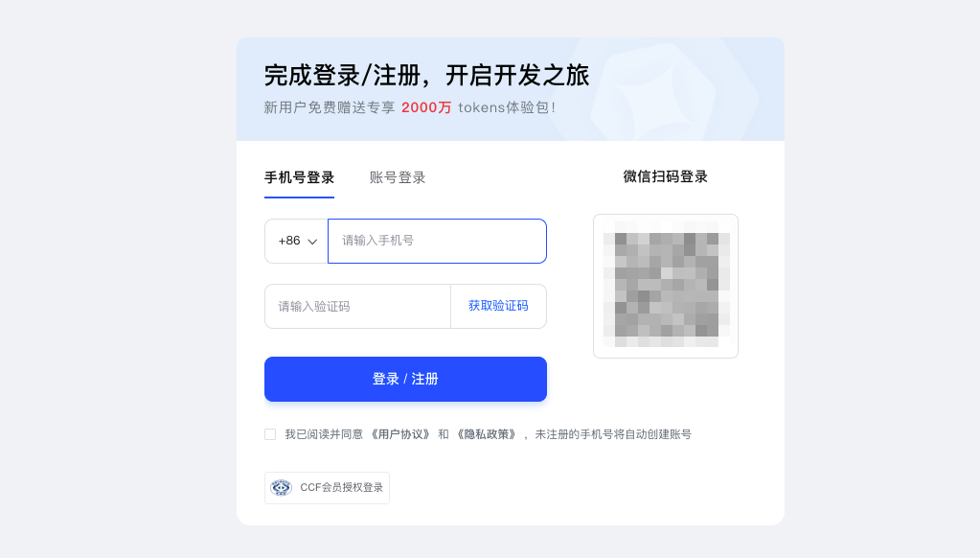Click the 我已阅读并同意 label text
Image resolution: width=980 pixels, height=558 pixels.
(324, 434)
